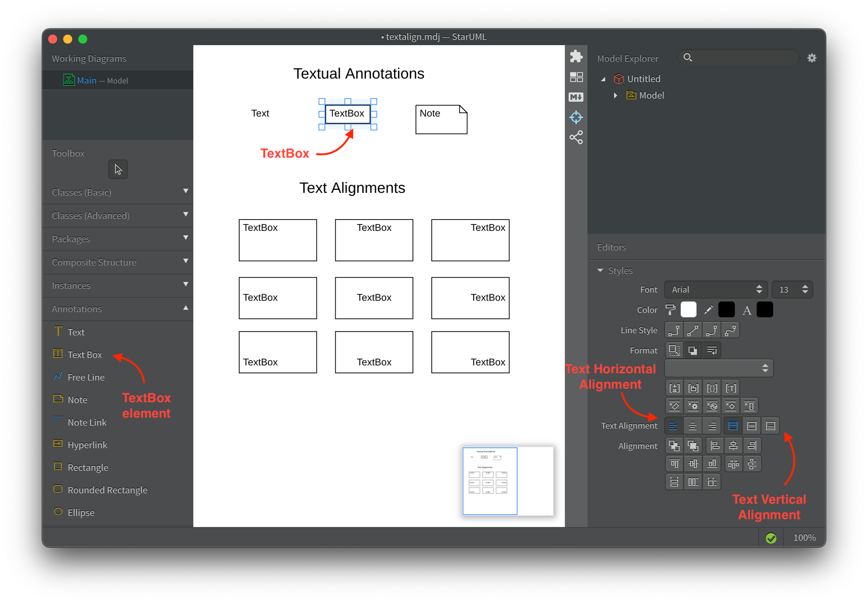The width and height of the screenshot is (868, 603).
Task: Toggle right horizontal text alignment
Action: point(712,426)
